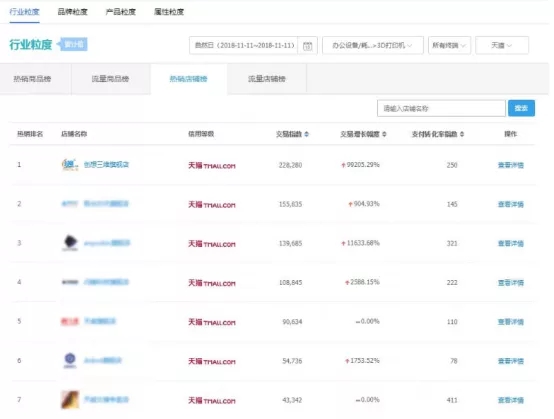
Task: Click the 信用等级 column header
Action: pyautogui.click(x=201, y=134)
